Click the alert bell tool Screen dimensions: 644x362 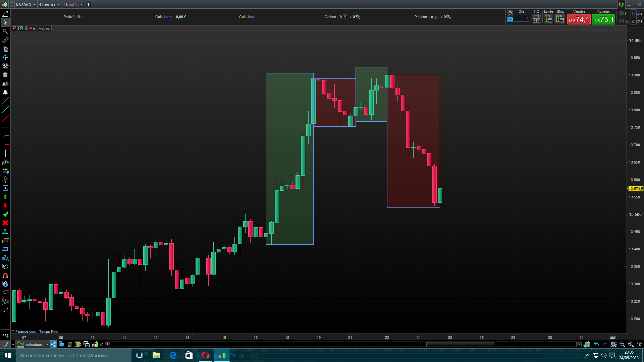(5, 92)
